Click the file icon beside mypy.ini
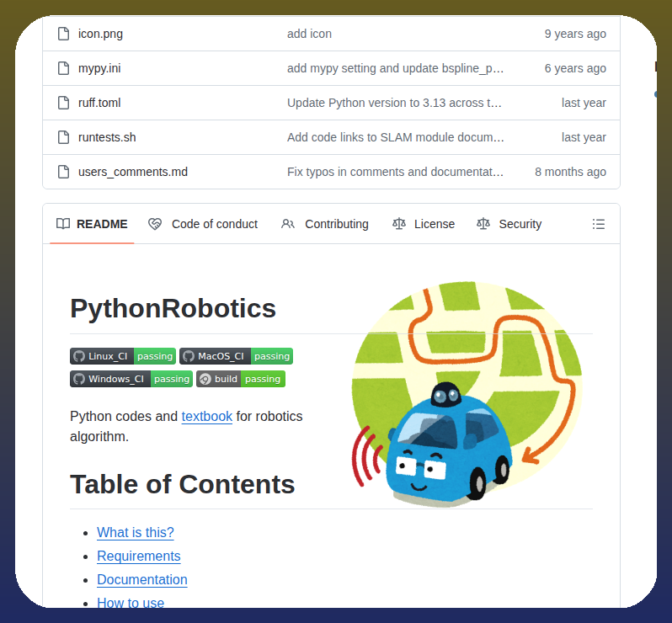This screenshot has width=672, height=623. pos(63,68)
